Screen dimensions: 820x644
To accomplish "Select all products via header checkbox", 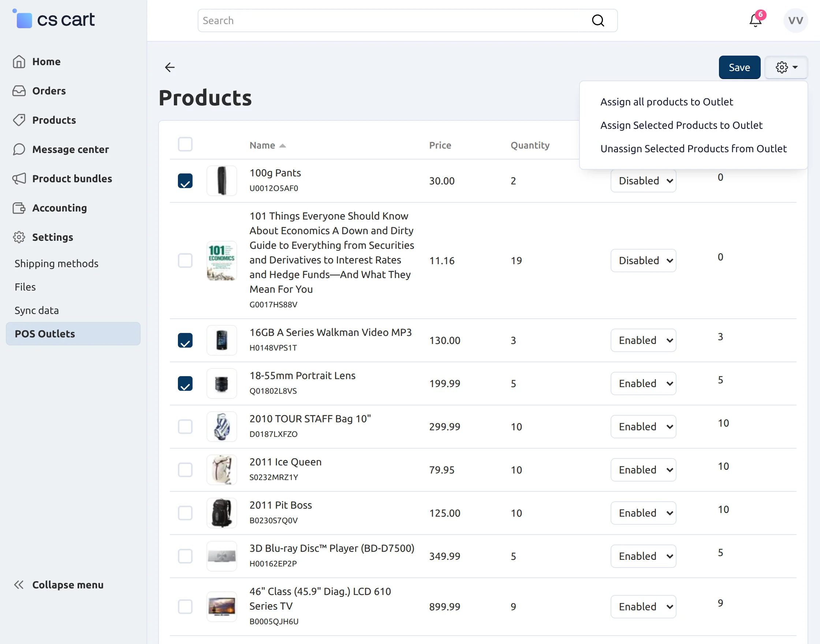I will [185, 144].
